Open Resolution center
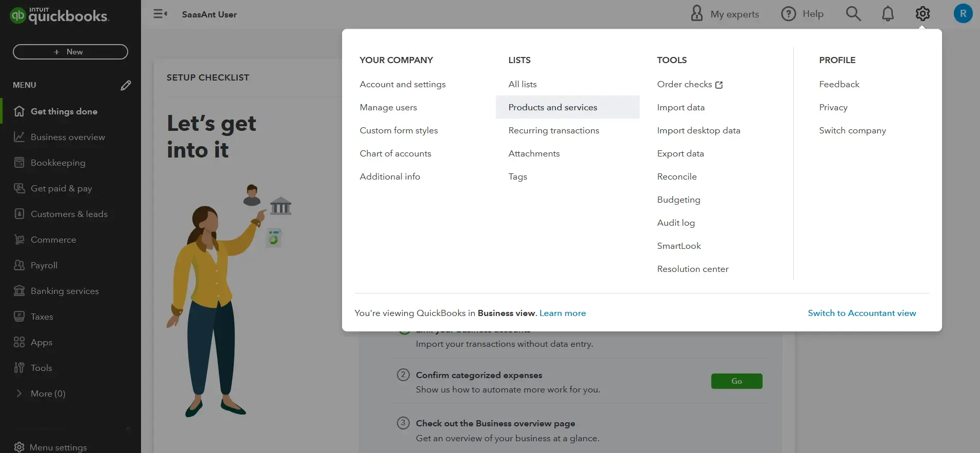The image size is (980, 453). pyautogui.click(x=693, y=269)
